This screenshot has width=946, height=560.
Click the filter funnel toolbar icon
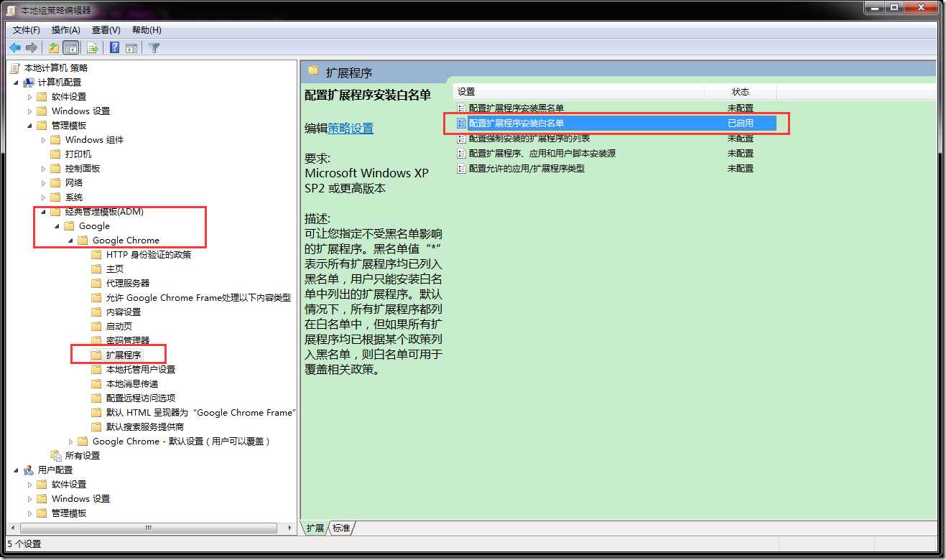point(154,48)
